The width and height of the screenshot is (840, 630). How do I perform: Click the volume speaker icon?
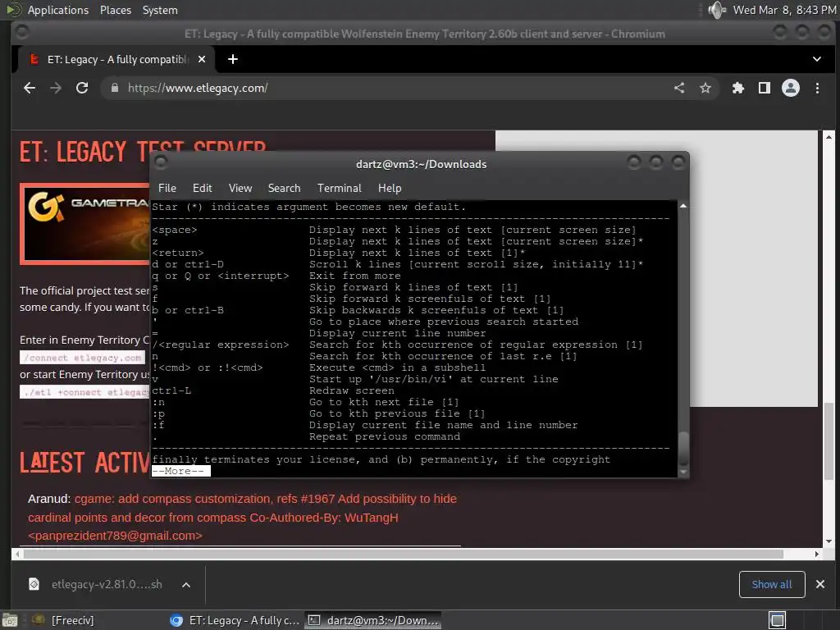click(716, 10)
